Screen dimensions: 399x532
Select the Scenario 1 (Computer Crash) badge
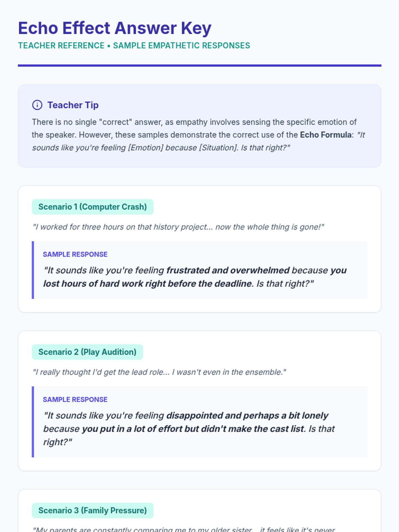[93, 207]
